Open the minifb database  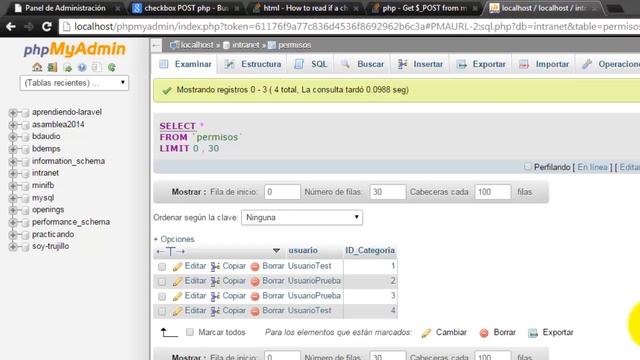[x=43, y=185]
